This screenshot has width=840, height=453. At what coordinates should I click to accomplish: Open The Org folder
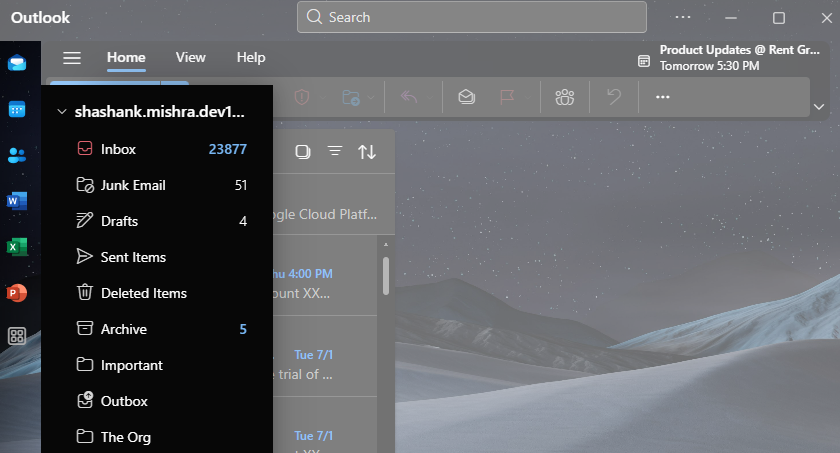pyautogui.click(x=159, y=437)
